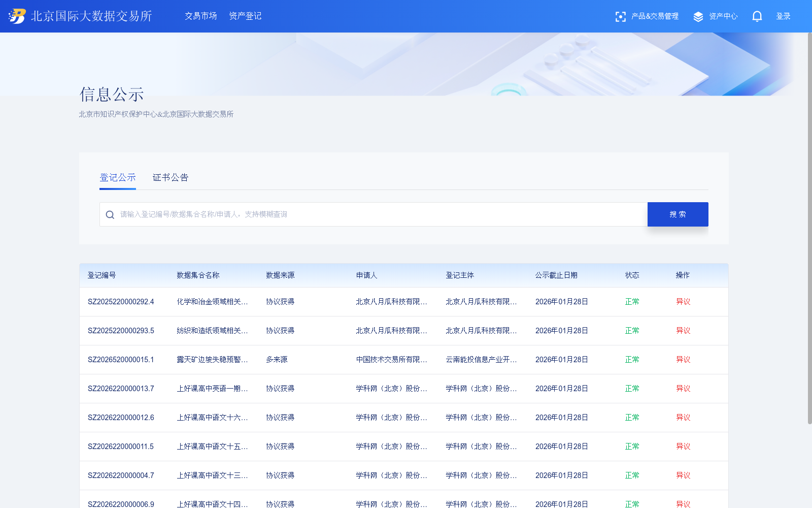
Task: Click 异议 for SZ2026520000015.1
Action: pyautogui.click(x=683, y=360)
